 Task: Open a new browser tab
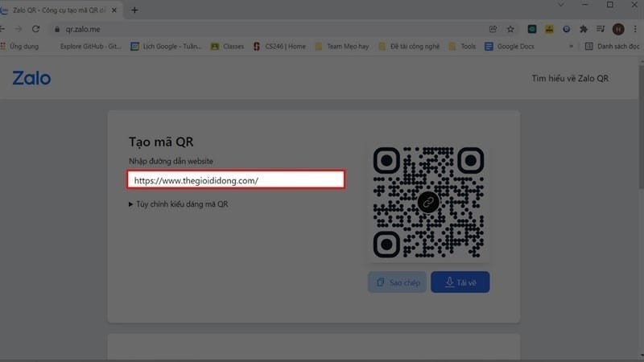(x=134, y=10)
